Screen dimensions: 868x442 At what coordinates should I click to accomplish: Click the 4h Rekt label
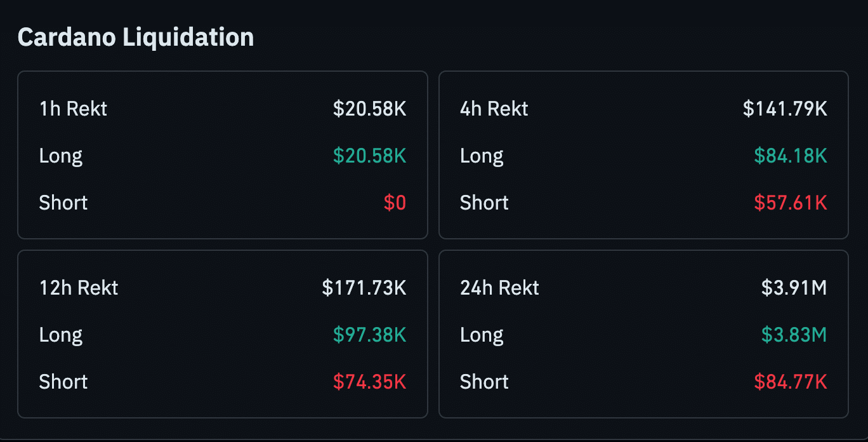click(494, 109)
